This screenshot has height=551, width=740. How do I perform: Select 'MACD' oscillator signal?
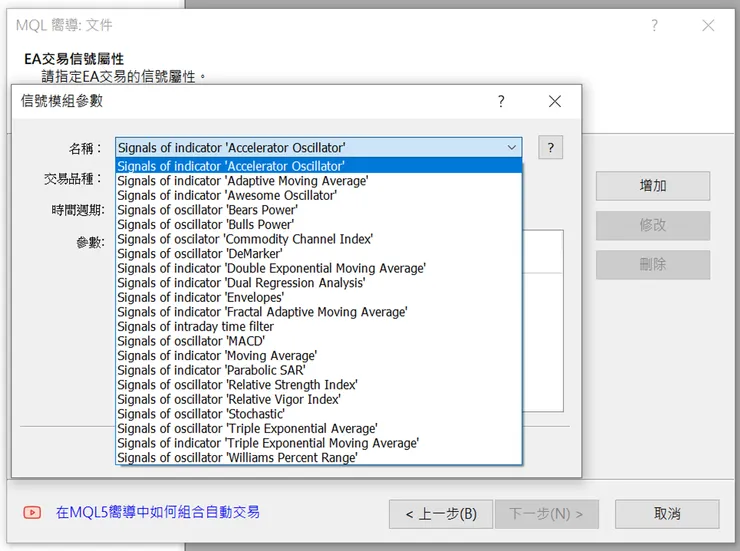pyautogui.click(x=319, y=342)
